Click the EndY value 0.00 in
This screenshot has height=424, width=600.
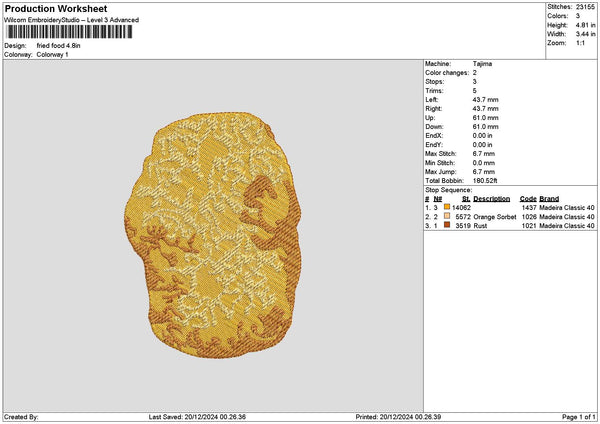point(483,145)
